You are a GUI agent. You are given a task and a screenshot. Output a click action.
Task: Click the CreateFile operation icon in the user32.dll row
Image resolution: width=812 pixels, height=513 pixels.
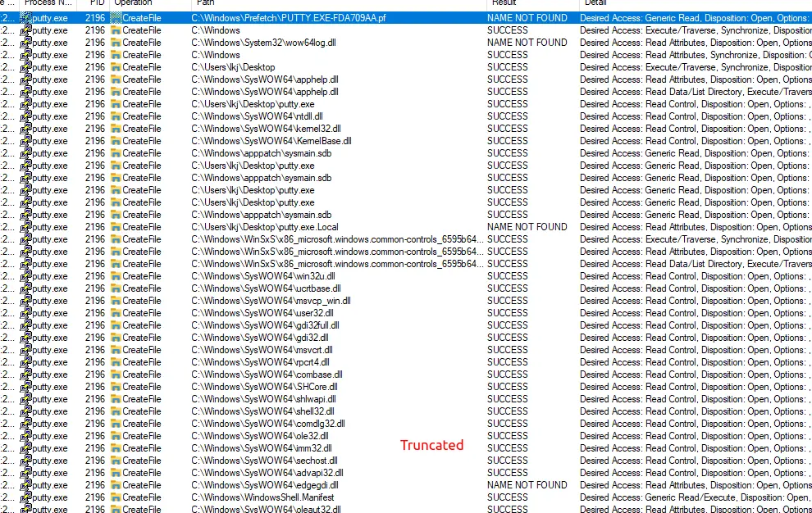(x=116, y=313)
